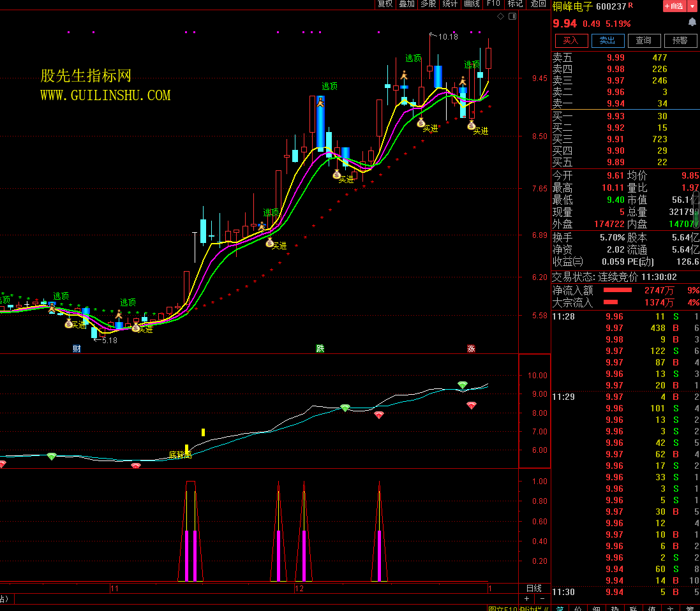Click the rightmost 买进 money bag icon
The height and width of the screenshot is (611, 700).
tap(472, 126)
